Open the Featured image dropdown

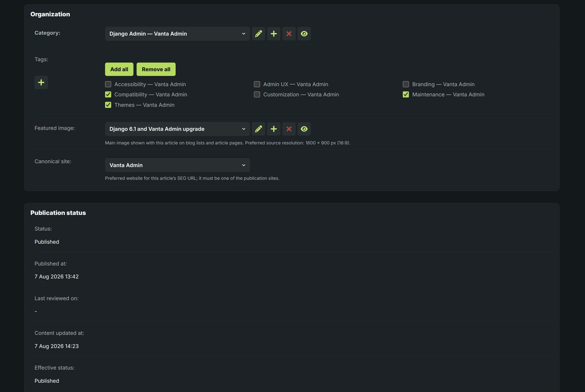point(177,129)
